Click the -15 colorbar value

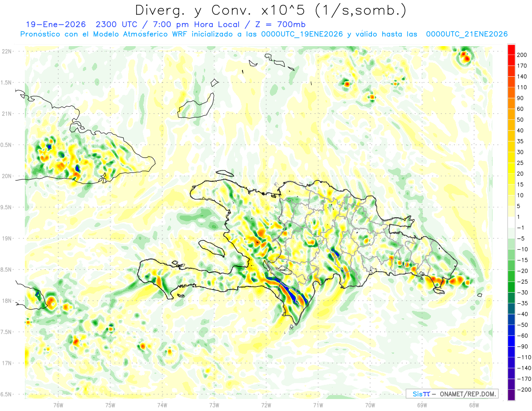coord(524,260)
